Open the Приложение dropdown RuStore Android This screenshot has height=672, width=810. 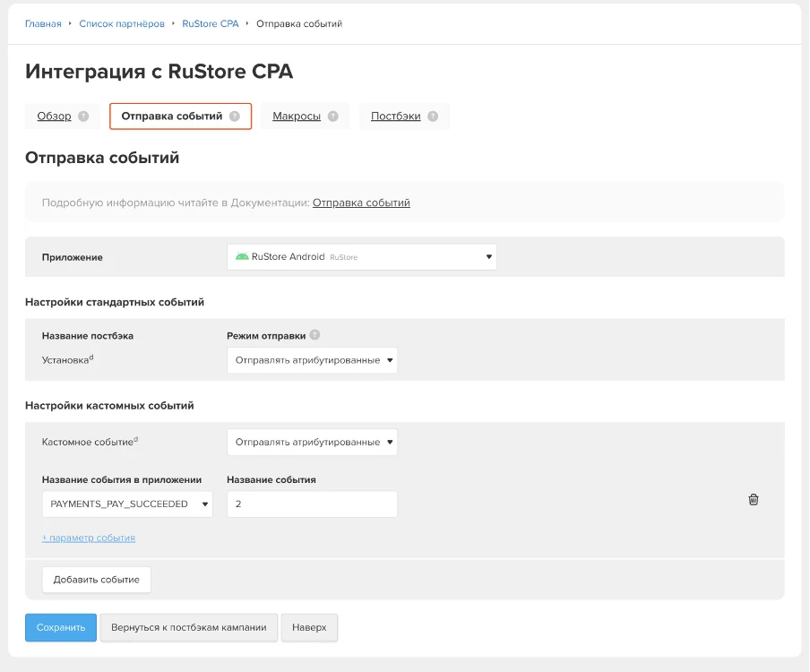[x=362, y=257]
